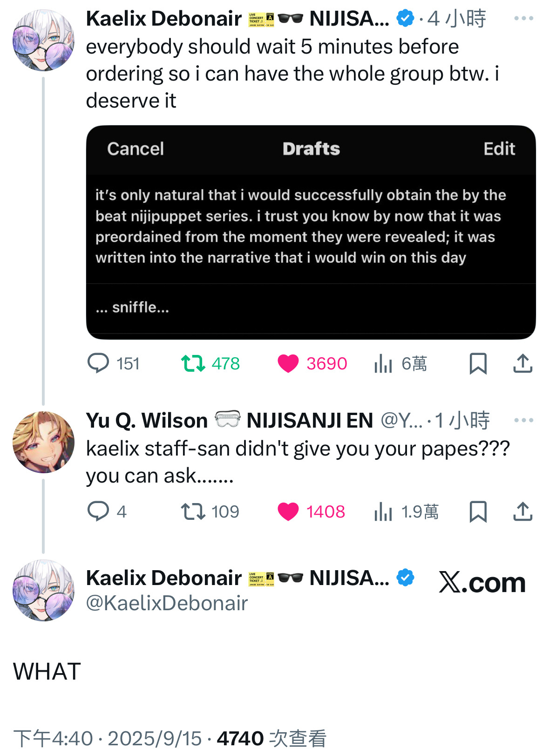Bookmark Kaelix's first tweet
This screenshot has height=756, width=549.
pyautogui.click(x=478, y=363)
